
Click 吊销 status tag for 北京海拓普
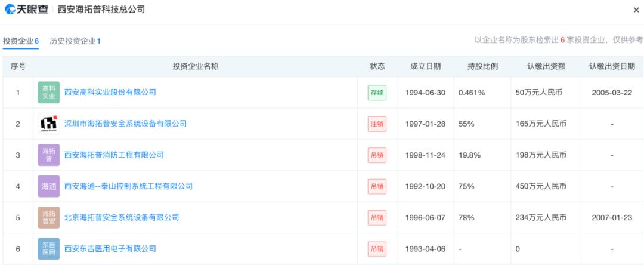[x=377, y=217]
